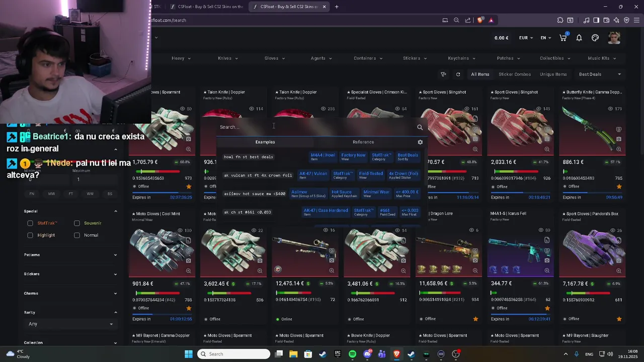Choose example 'asiimov hot sauce mw <$400'
The width and height of the screenshot is (644, 362).
pos(254,194)
